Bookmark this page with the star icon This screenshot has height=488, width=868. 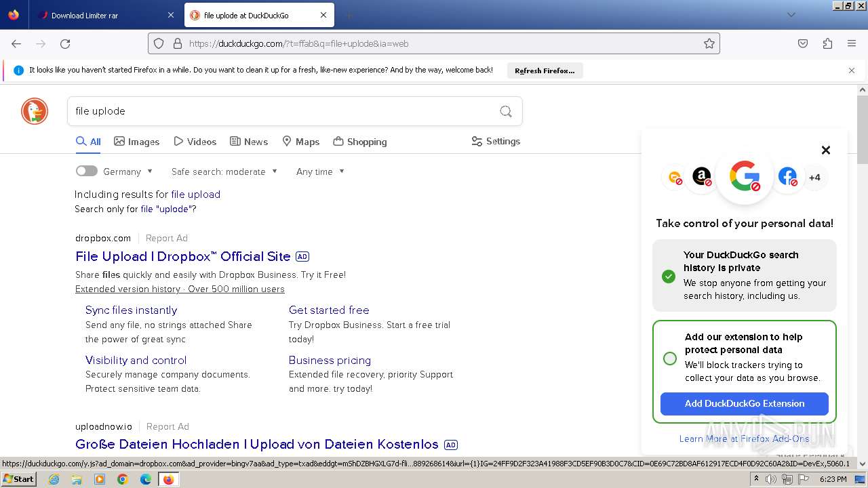coord(709,43)
